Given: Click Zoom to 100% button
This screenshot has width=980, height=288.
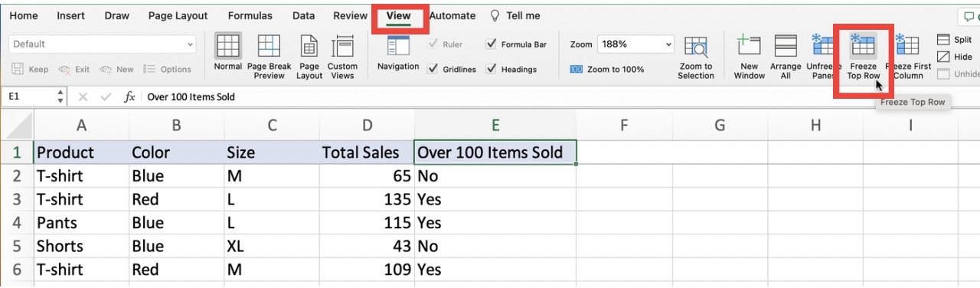Looking at the screenshot, I should point(607,69).
